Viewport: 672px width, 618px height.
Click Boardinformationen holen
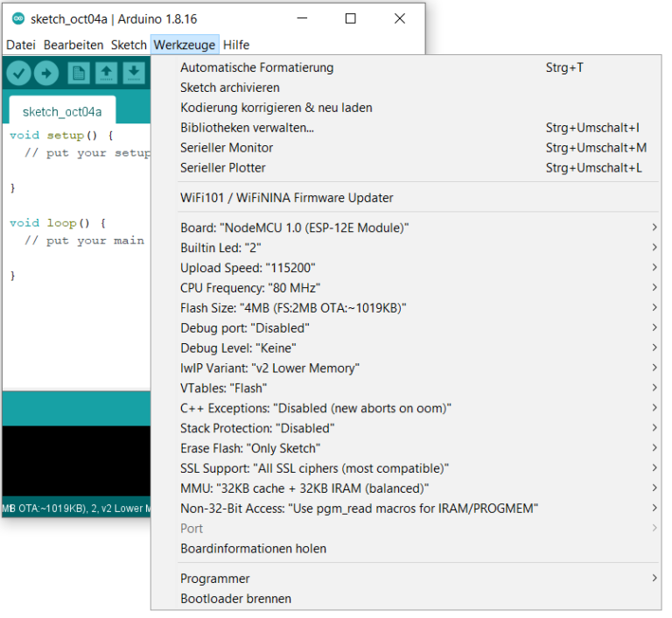253,549
